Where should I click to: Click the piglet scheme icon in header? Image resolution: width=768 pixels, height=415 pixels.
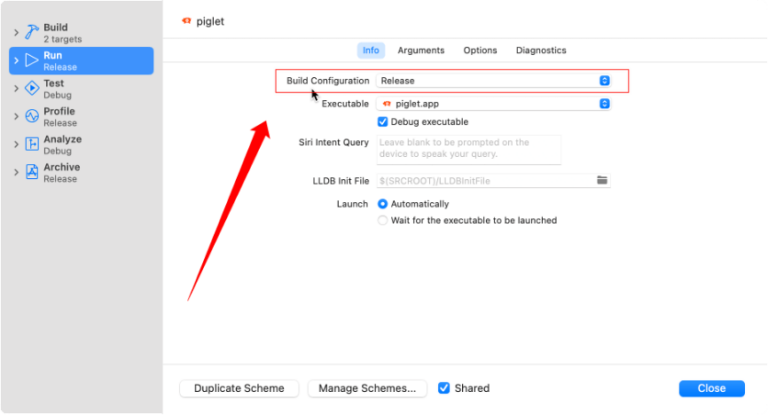coord(186,20)
